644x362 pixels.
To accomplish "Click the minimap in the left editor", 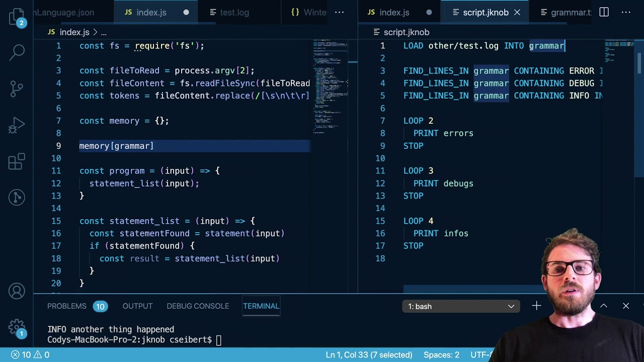I will pyautogui.click(x=331, y=85).
